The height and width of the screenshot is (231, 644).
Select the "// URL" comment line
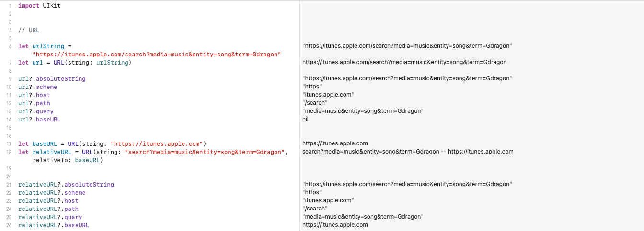[x=29, y=30]
